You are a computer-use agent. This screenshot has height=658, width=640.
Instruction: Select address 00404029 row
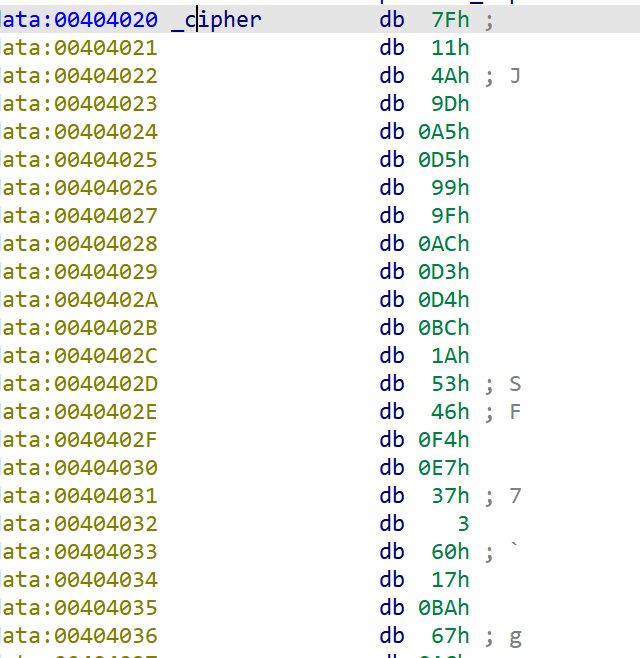click(x=80, y=272)
